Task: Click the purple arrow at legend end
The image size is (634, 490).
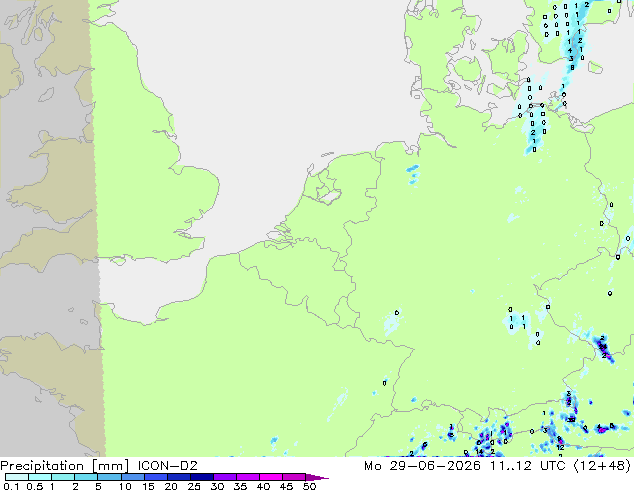Action: [317, 477]
